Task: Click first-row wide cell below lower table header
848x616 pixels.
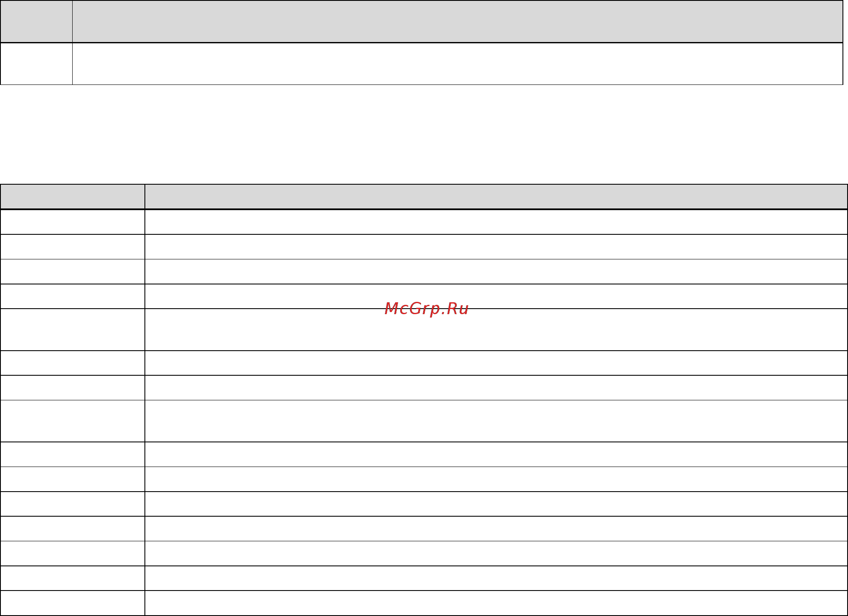Action: point(496,222)
